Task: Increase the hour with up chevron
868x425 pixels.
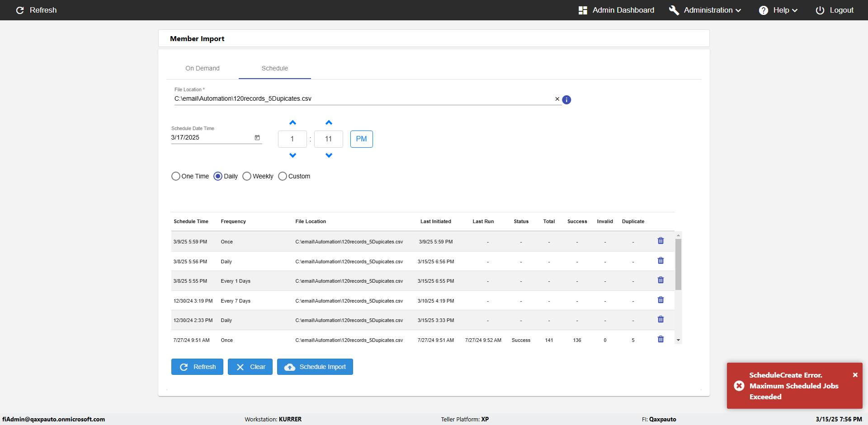Action: pos(292,123)
